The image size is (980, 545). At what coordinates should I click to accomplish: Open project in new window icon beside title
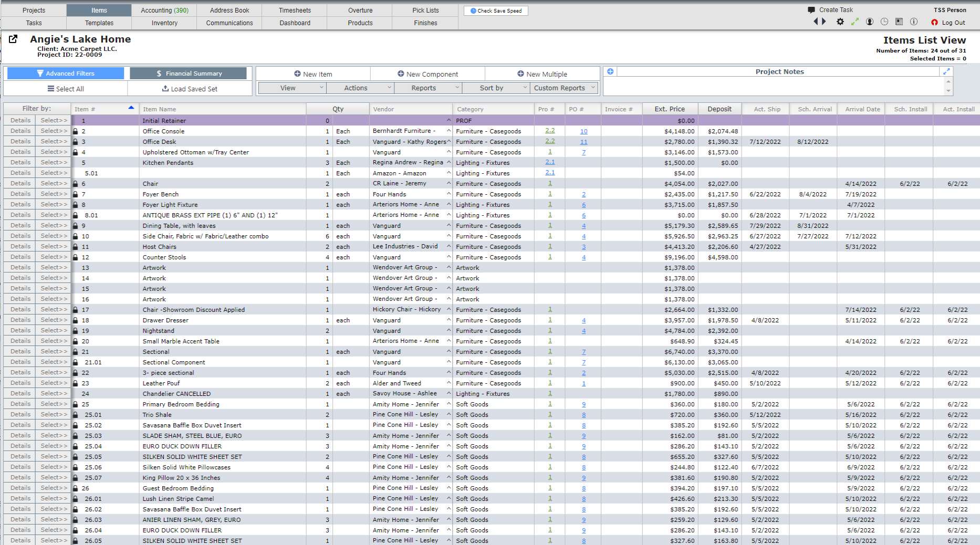point(13,39)
